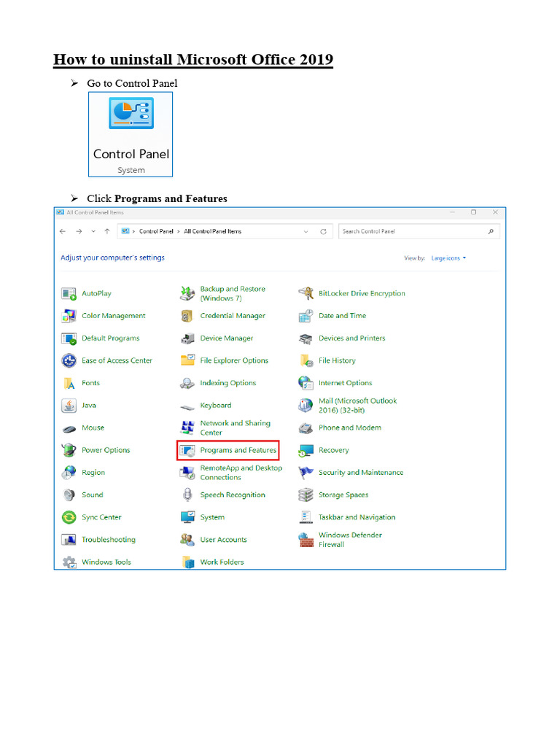Open the address bar history dropdown arrow
Viewport: 560px width, 747px height.
pyautogui.click(x=306, y=231)
